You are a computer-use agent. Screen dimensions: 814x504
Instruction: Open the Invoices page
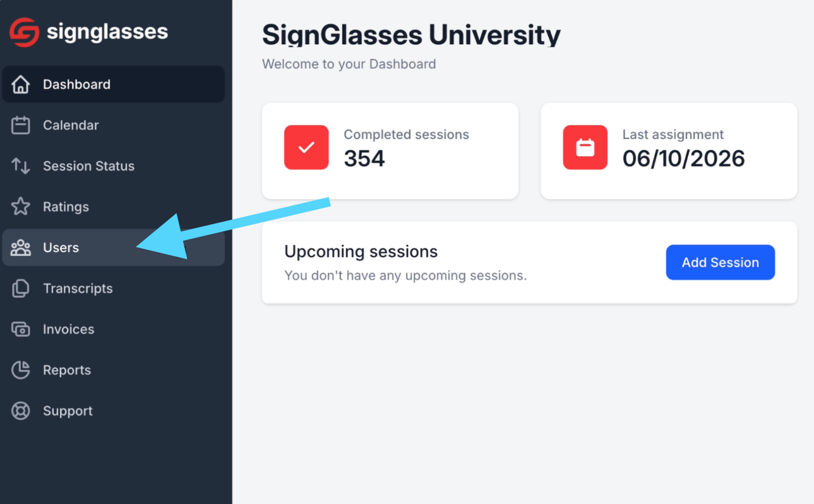coord(114,329)
